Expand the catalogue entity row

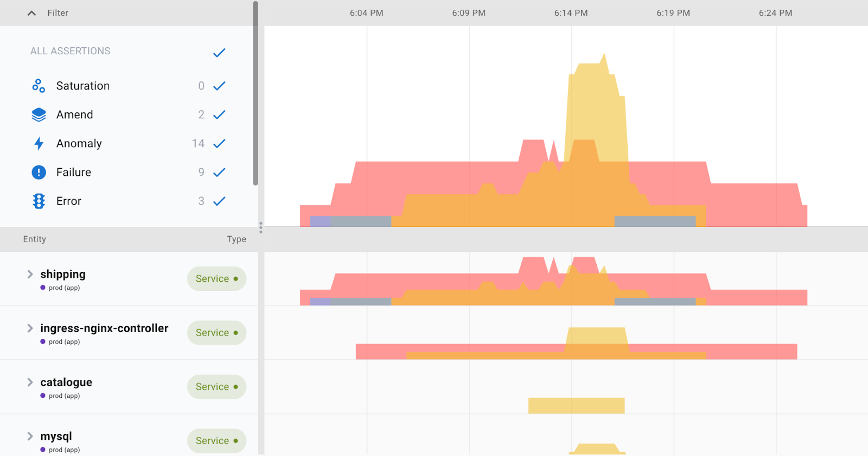30,382
